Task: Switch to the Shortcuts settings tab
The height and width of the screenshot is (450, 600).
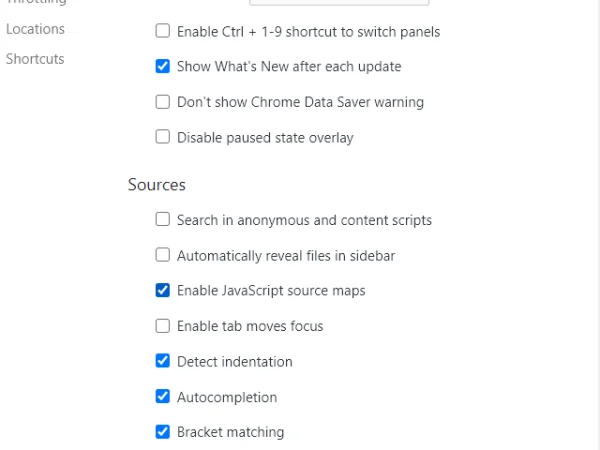Action: 35,59
